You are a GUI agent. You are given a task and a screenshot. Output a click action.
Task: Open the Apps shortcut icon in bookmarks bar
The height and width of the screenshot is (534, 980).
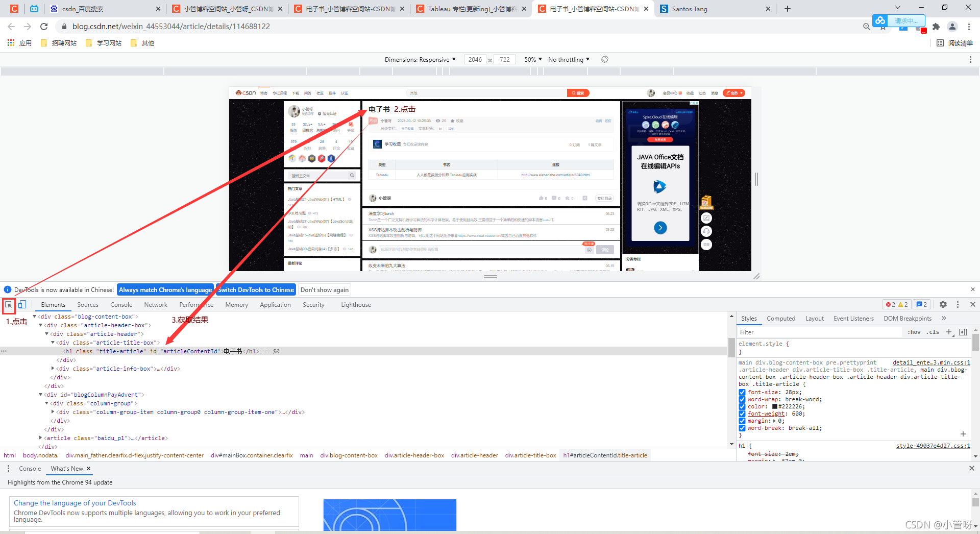point(11,43)
